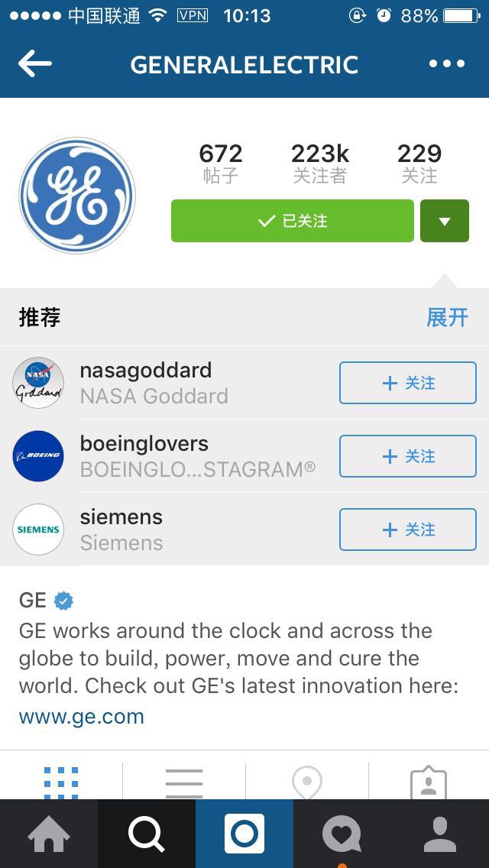The image size is (489, 868).
Task: Switch to list view of posts
Action: (184, 782)
